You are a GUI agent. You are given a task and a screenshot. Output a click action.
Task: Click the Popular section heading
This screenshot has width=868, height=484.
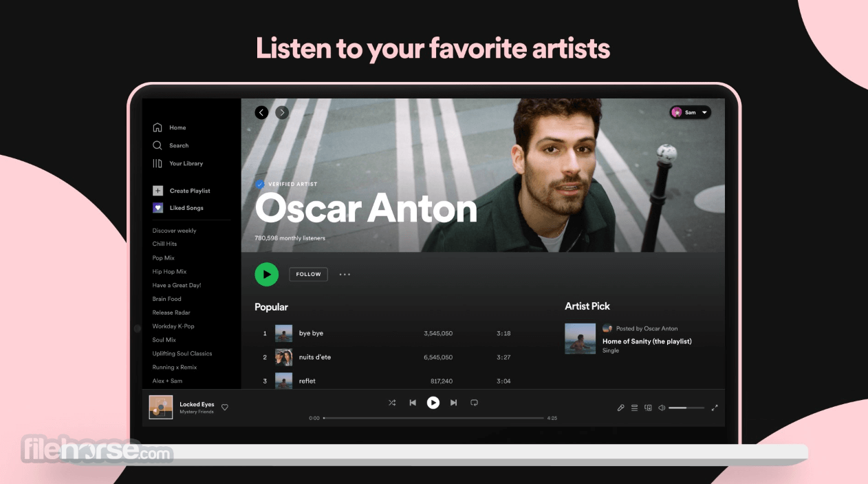271,307
